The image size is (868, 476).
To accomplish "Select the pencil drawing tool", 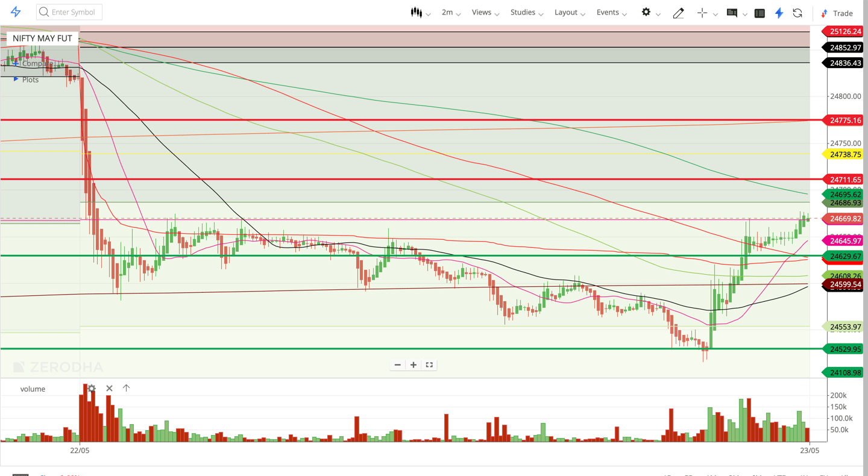I will pyautogui.click(x=678, y=13).
